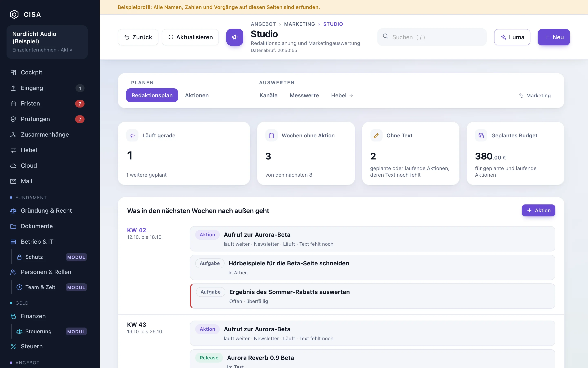Open the Messwerte tab

point(304,95)
